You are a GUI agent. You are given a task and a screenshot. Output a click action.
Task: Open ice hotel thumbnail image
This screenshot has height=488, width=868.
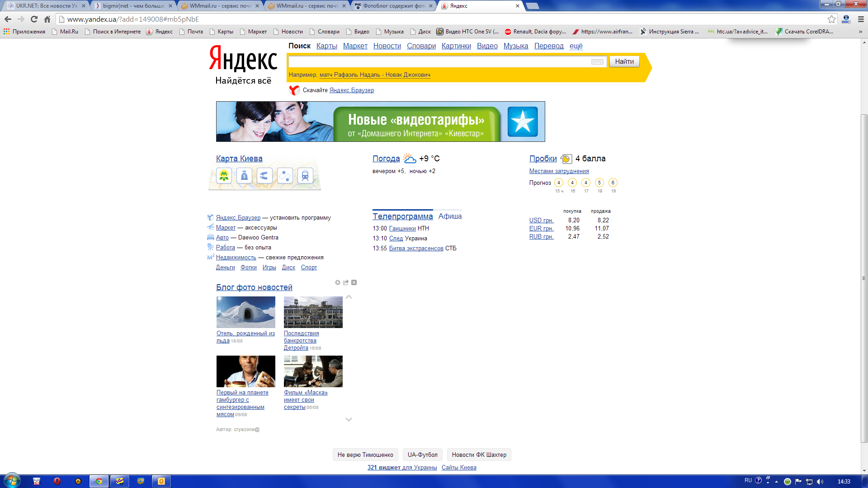click(x=246, y=312)
